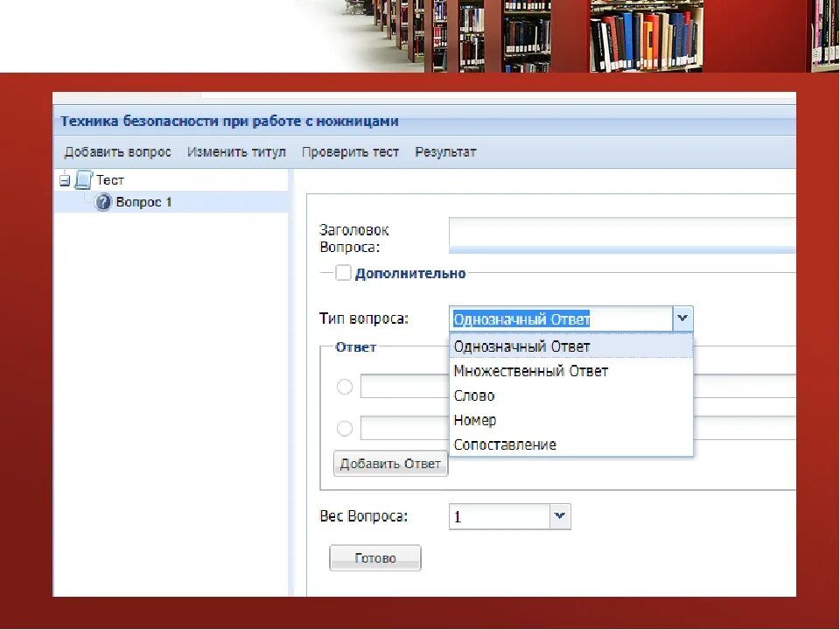The image size is (840, 630).
Task: Choose Однозначный Ответ from the list
Action: click(571, 346)
